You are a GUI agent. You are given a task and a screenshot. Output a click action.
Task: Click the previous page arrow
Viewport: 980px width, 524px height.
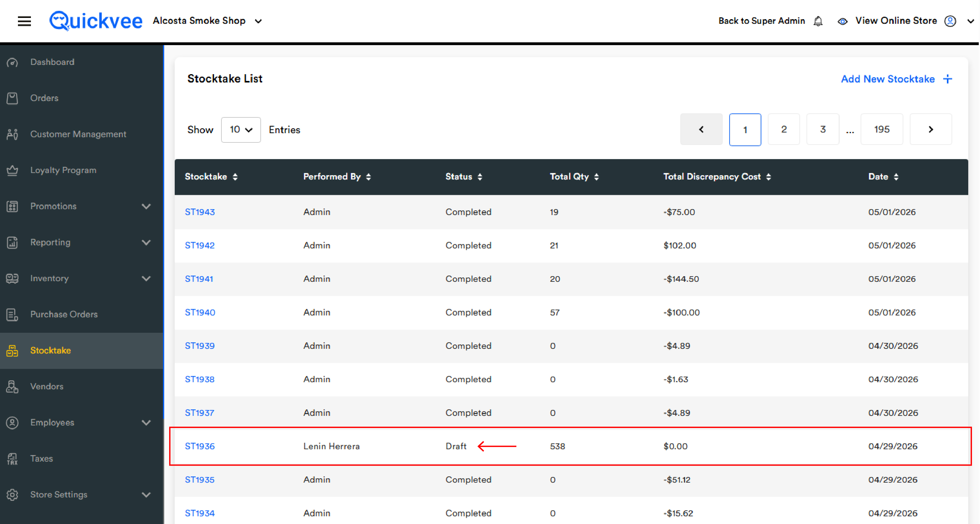click(x=701, y=129)
